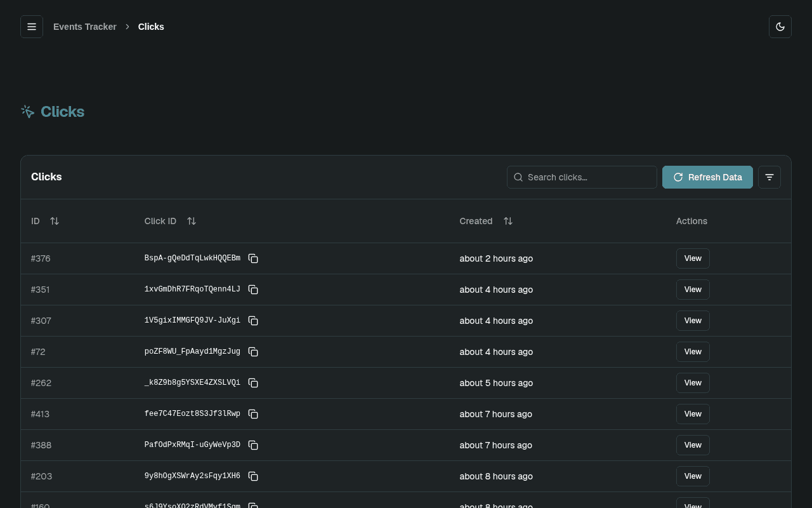
Task: Click 'about 5 hours ago' timestamp
Action: point(496,383)
